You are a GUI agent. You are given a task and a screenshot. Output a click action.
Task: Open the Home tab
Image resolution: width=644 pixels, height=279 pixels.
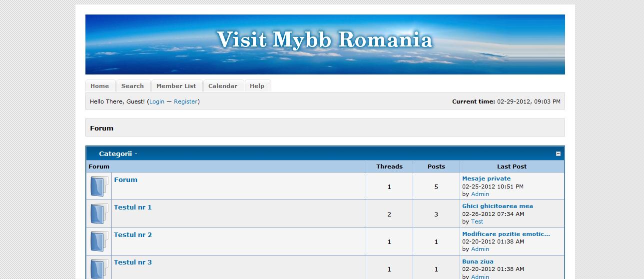tap(100, 86)
